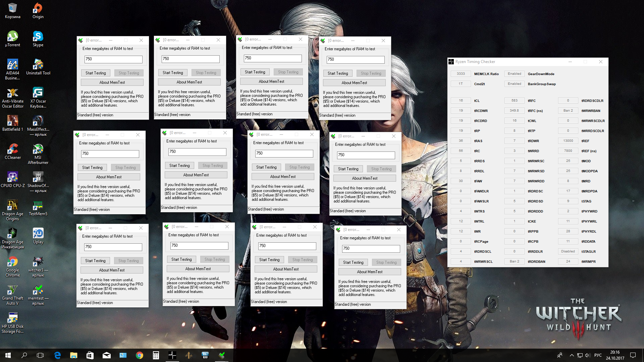Viewport: 644px width, 362px height.
Task: Expand hidden system tray icons chevron
Action: point(572,355)
